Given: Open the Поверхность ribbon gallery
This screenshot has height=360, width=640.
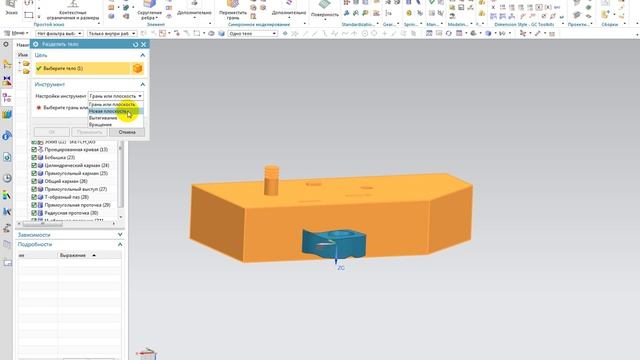Looking at the screenshot, I should click(x=325, y=10).
